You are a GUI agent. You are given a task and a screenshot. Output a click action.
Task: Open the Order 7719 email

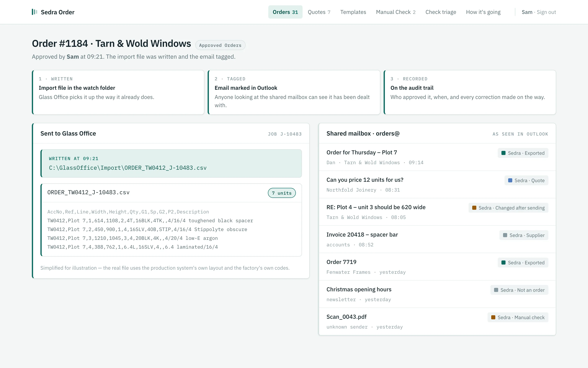[437, 267]
